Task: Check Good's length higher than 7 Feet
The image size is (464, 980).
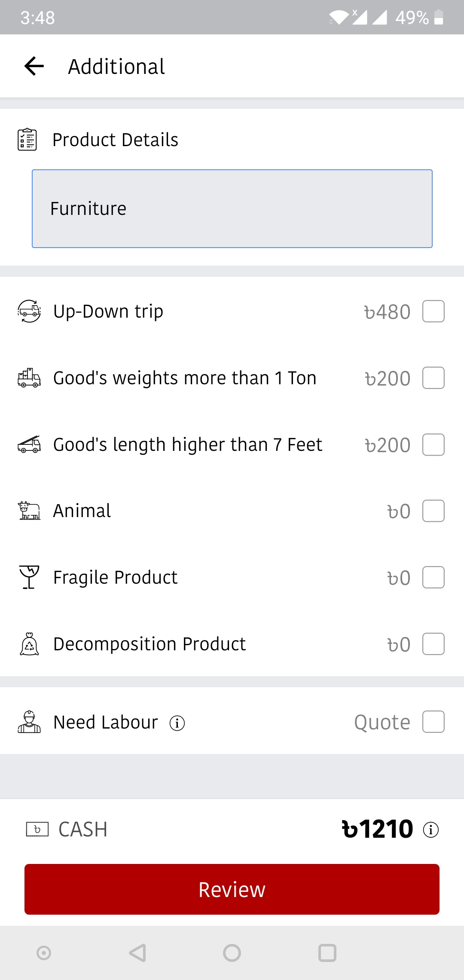Action: point(433,444)
